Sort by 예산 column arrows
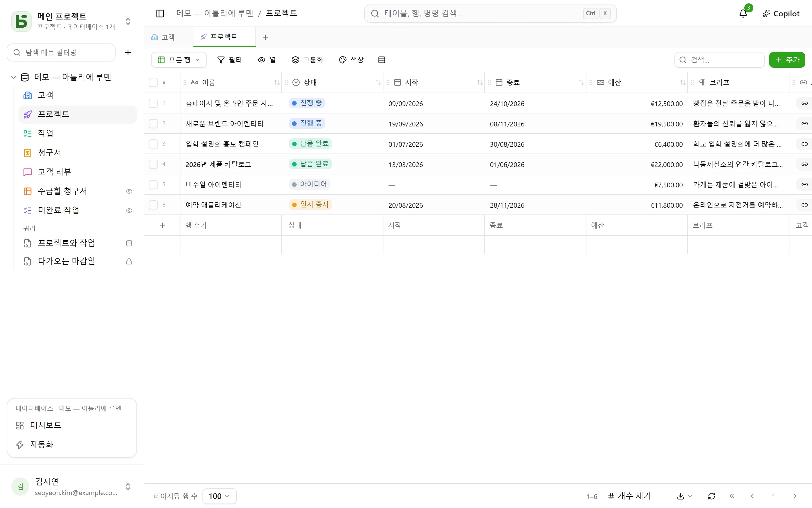The image size is (812, 508). 683,82
